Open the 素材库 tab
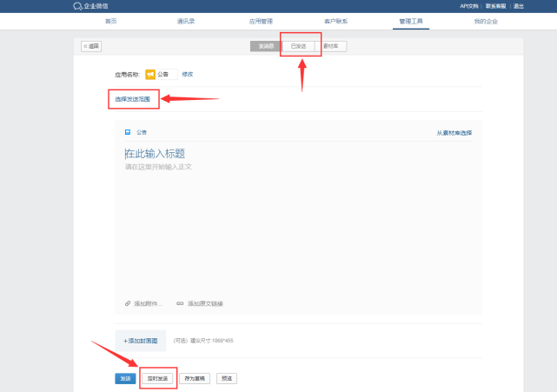This screenshot has width=557, height=392. point(330,46)
